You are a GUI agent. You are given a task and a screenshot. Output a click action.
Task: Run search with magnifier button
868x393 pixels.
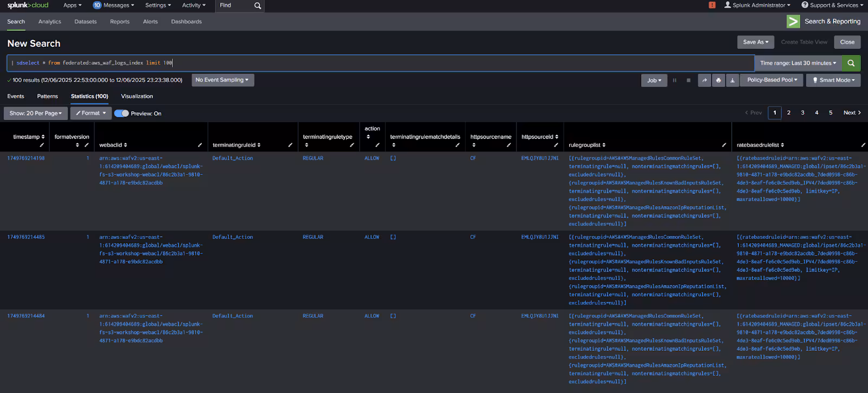pos(851,63)
